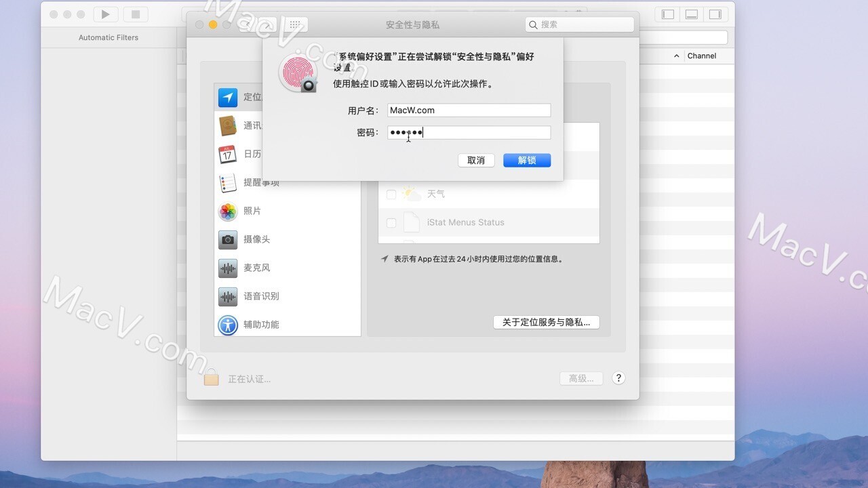This screenshot has height=488, width=868.
Task: Click the iStat Menus Status text
Action: (x=466, y=223)
